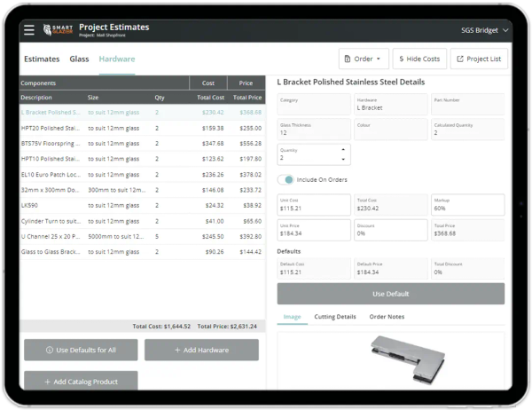Click the Smart Glazier logo

pyautogui.click(x=58, y=30)
